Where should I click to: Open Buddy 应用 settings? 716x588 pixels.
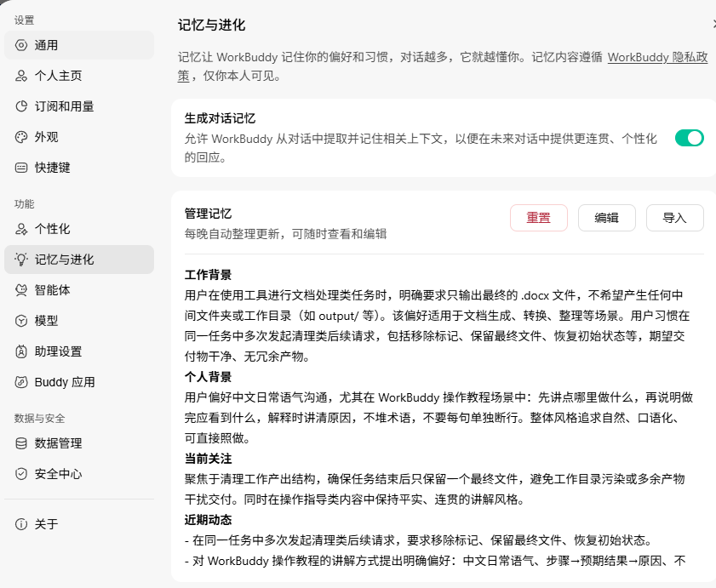[79, 382]
